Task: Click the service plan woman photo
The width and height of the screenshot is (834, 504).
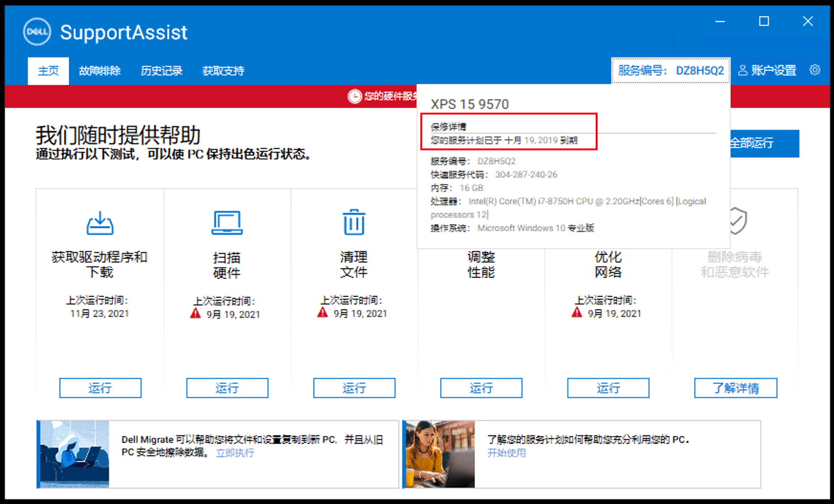Action: pyautogui.click(x=440, y=454)
